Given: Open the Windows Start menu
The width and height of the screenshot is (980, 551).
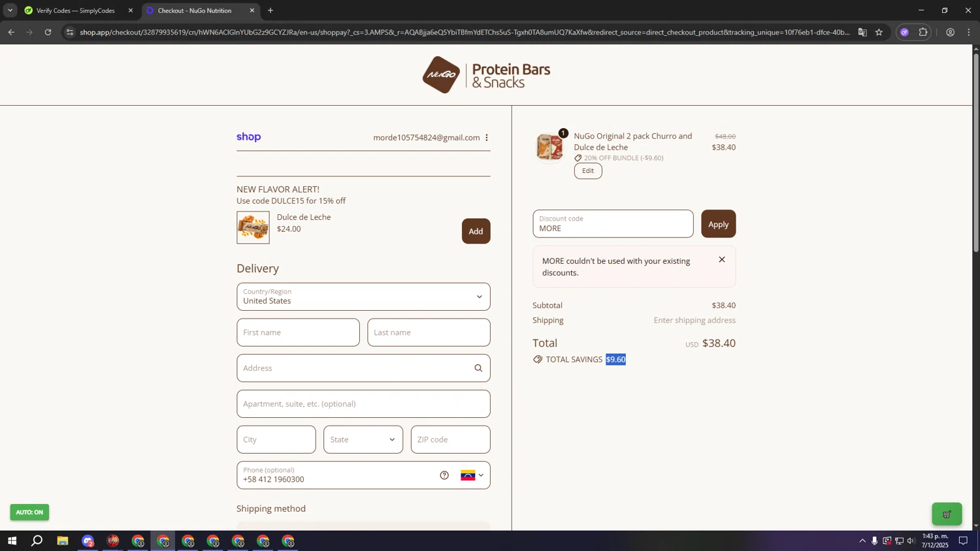Looking at the screenshot, I should coord(12,541).
